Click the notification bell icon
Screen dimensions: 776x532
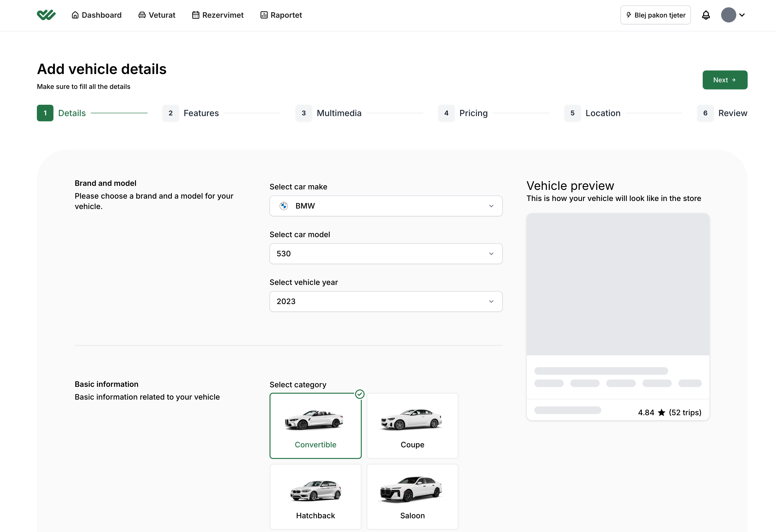click(706, 15)
